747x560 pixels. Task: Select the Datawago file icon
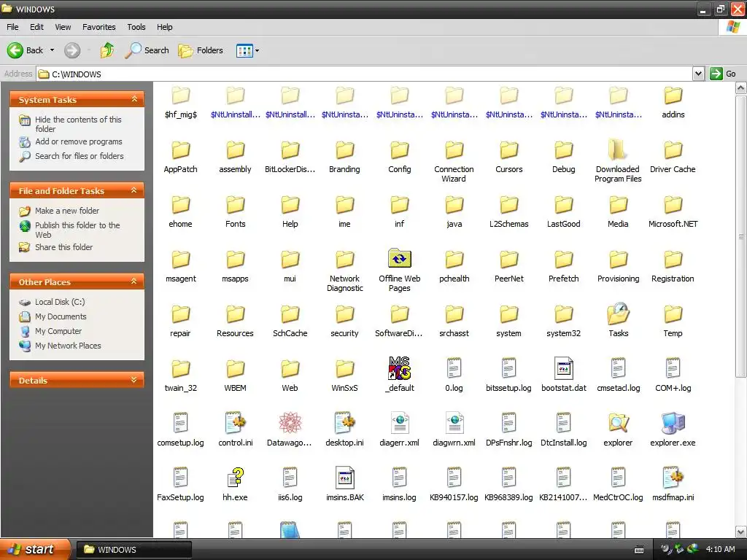click(290, 429)
